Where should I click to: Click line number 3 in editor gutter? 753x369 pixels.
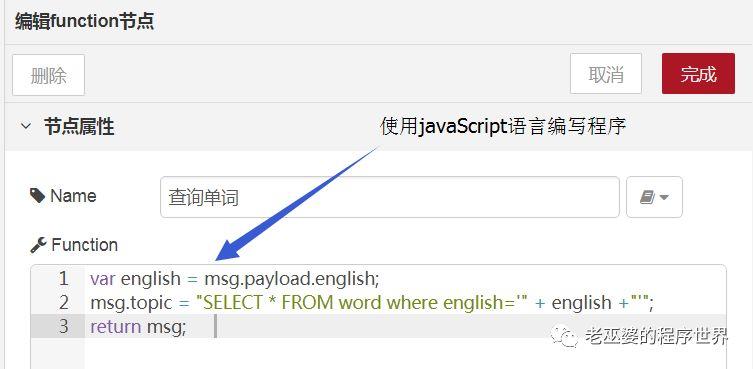tap(63, 327)
